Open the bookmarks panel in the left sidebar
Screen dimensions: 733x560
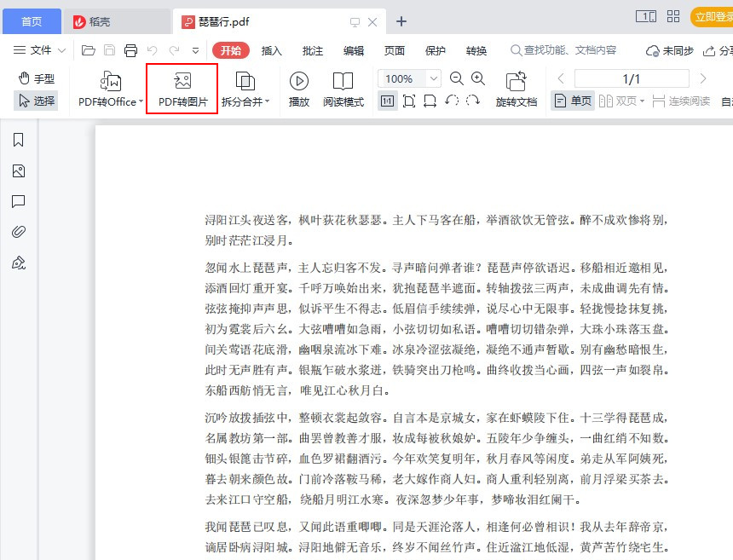[19, 139]
